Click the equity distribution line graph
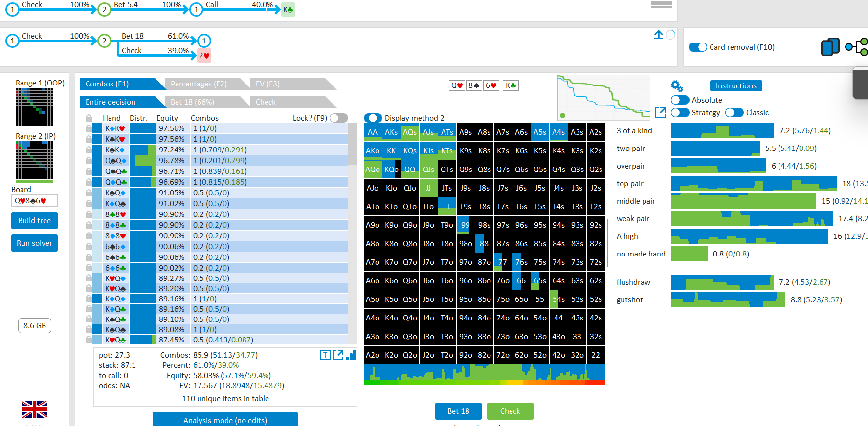This screenshot has height=426, width=868. [603, 97]
